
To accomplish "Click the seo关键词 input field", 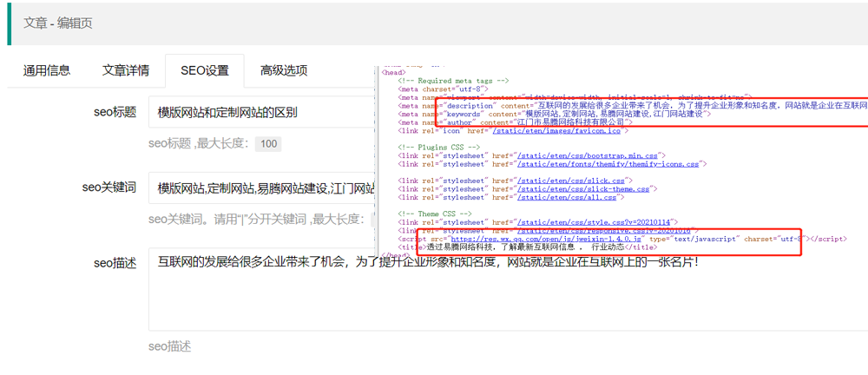I will tap(262, 187).
